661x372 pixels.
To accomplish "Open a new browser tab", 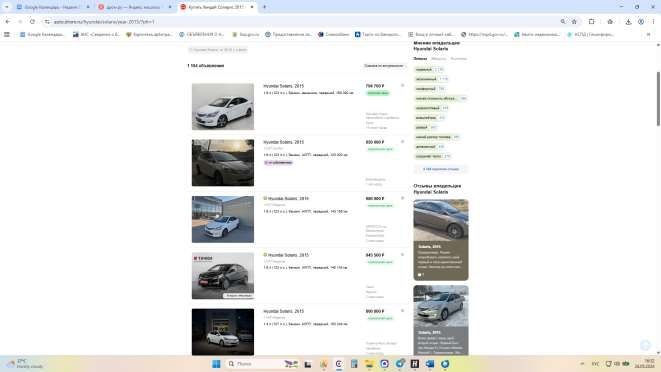I will (264, 7).
